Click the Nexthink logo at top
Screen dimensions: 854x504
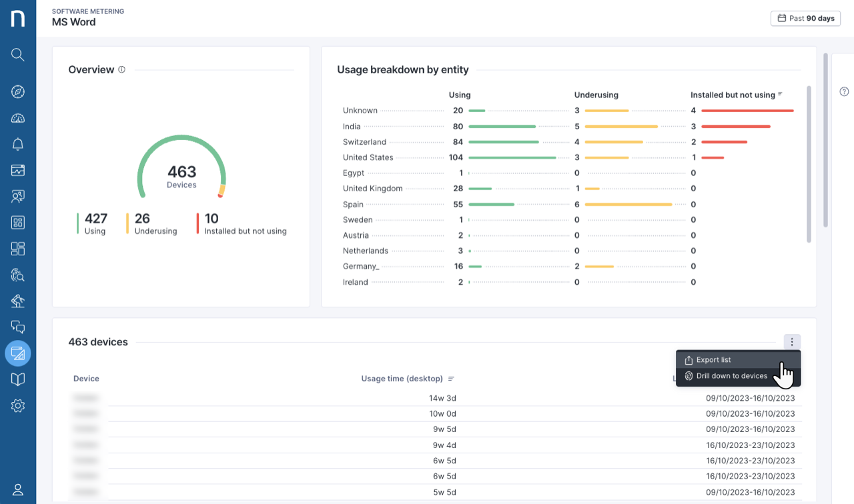tap(18, 19)
